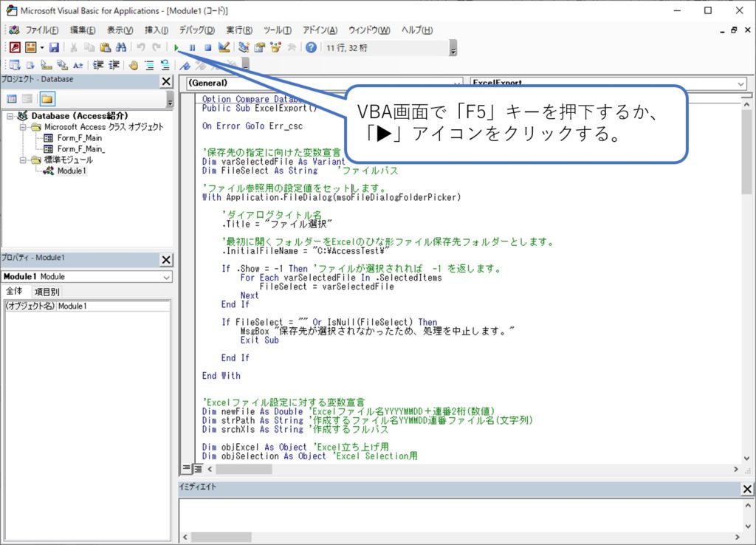
Task: Click the Break (pause) icon
Action: (x=192, y=47)
